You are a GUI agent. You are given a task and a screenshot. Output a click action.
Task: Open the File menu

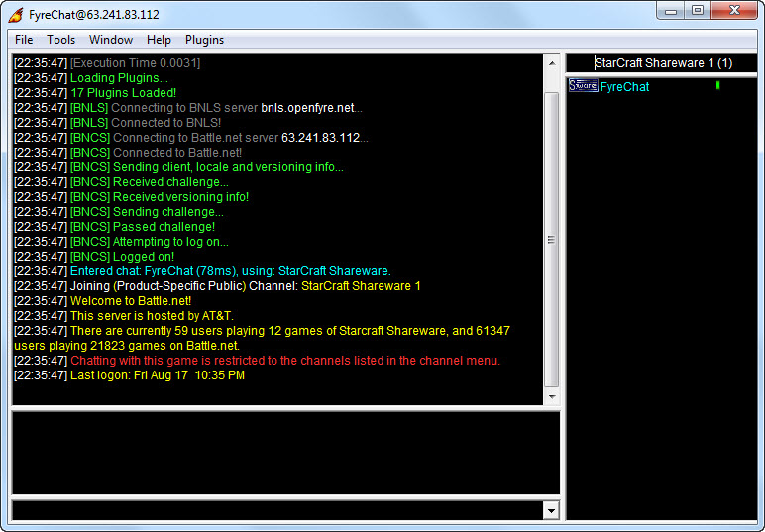pyautogui.click(x=24, y=40)
